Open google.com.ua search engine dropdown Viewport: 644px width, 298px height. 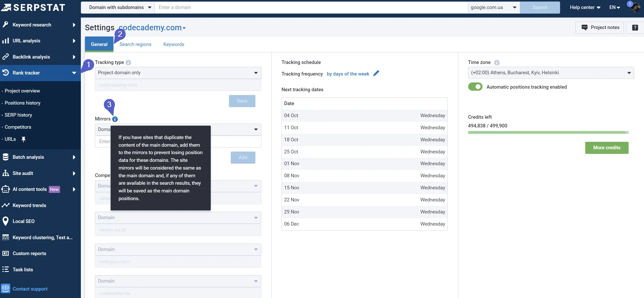494,7
